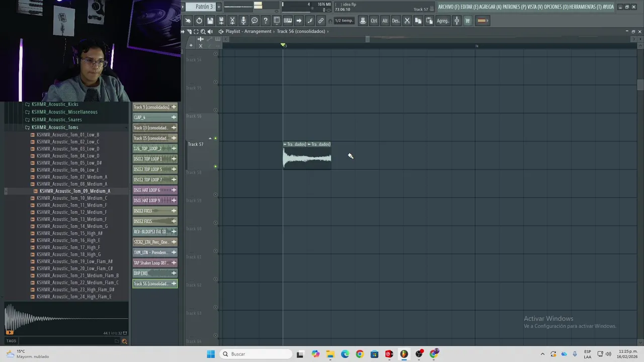Expand the KSHMR_Acoustic_Miscellaneous folder
This screenshot has height=362, width=644.
(x=64, y=112)
